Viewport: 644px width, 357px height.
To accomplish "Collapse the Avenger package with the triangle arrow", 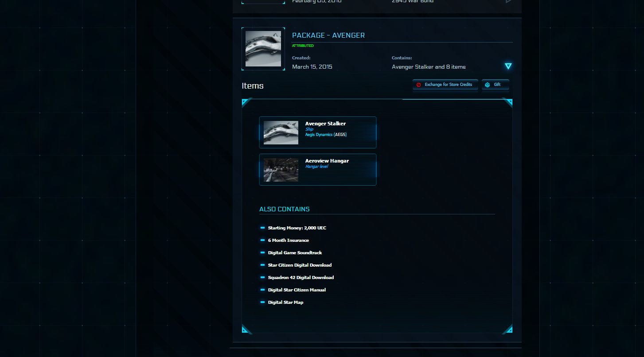I will pos(508,66).
